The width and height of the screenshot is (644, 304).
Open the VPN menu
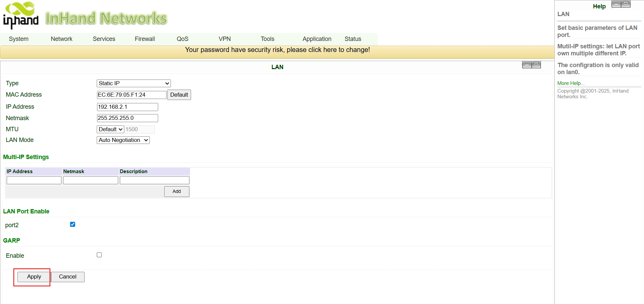225,39
